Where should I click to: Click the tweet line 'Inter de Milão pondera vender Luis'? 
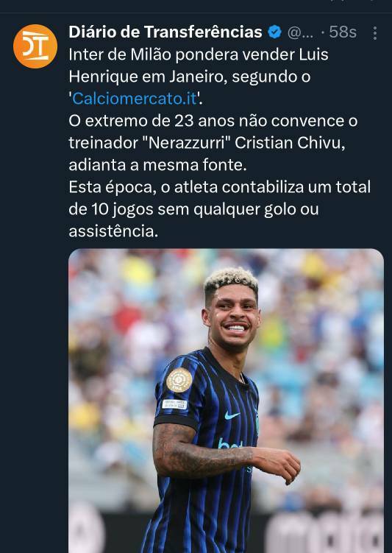199,54
